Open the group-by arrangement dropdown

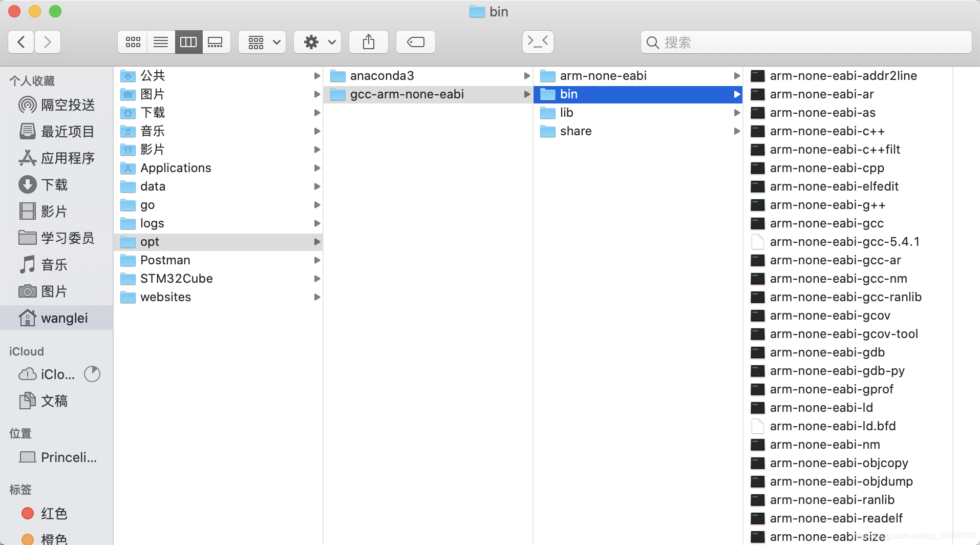point(263,42)
